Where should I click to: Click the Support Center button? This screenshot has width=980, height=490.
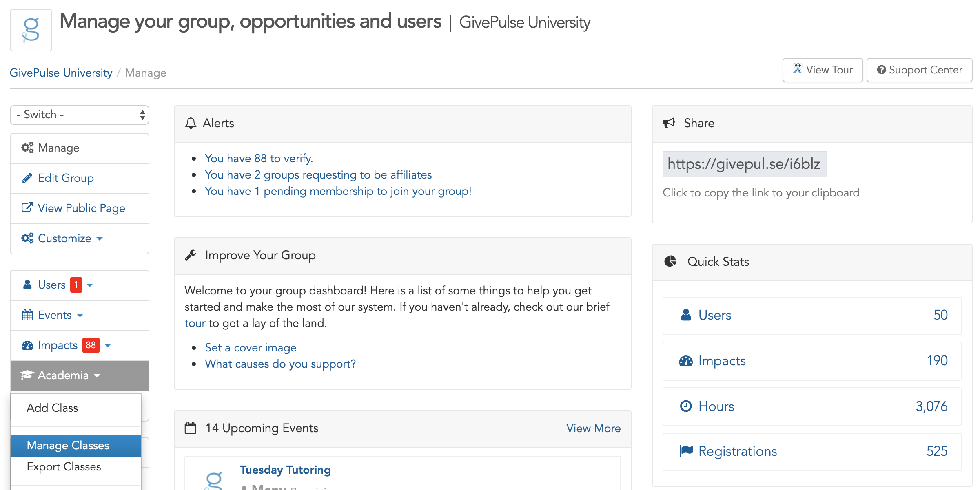point(919,70)
